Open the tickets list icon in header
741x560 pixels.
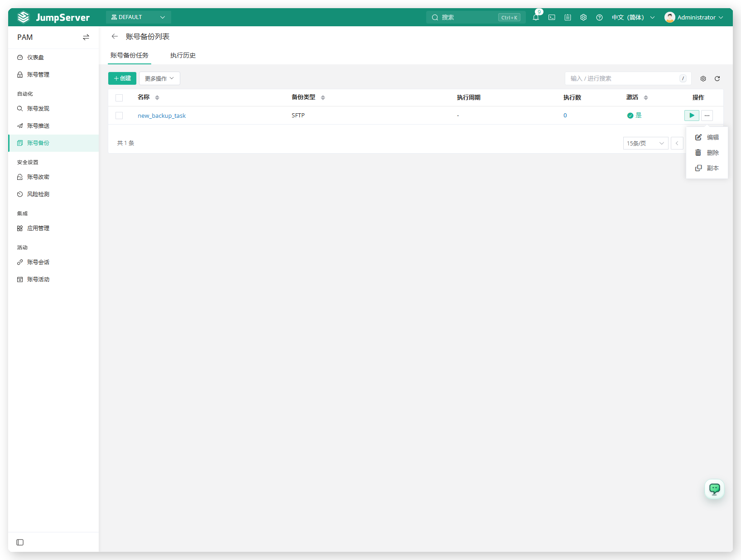click(x=568, y=17)
